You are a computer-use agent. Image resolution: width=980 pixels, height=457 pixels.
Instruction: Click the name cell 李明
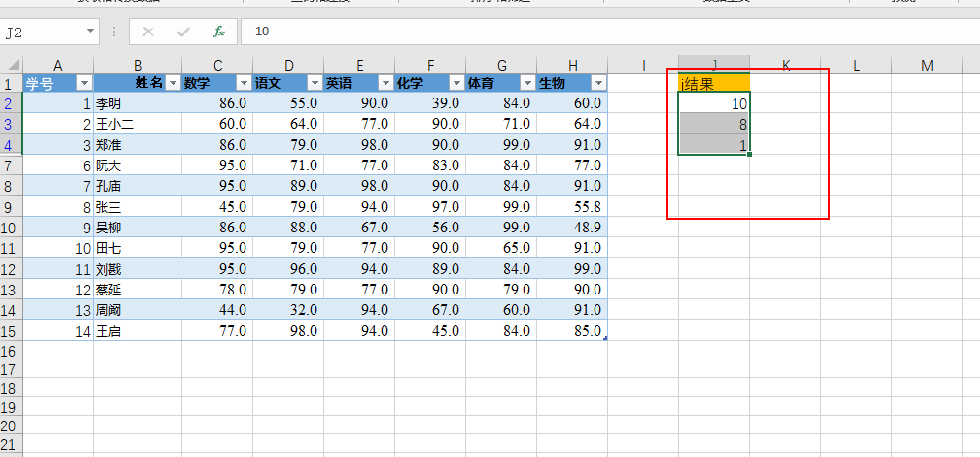[x=137, y=103]
